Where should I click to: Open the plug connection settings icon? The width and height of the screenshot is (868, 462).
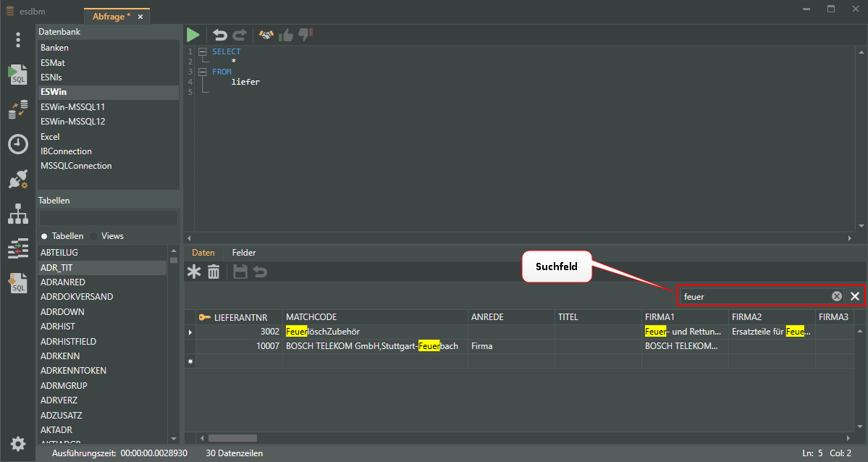[x=18, y=179]
